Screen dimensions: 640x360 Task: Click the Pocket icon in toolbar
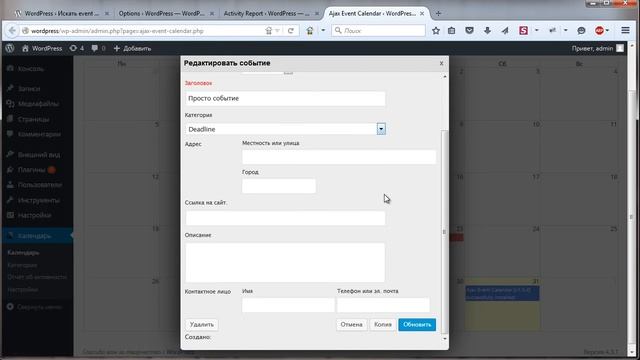[469, 31]
